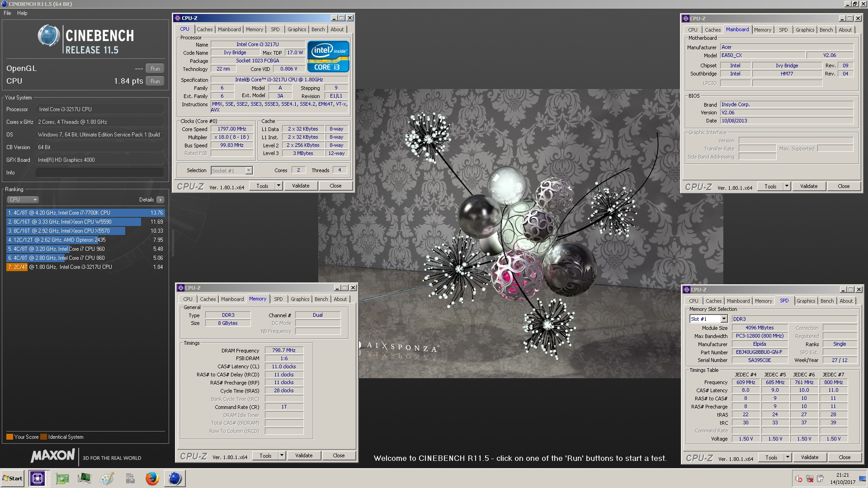Click Close button in CPU-Z Memory window
This screenshot has height=488, width=868.
point(339,455)
